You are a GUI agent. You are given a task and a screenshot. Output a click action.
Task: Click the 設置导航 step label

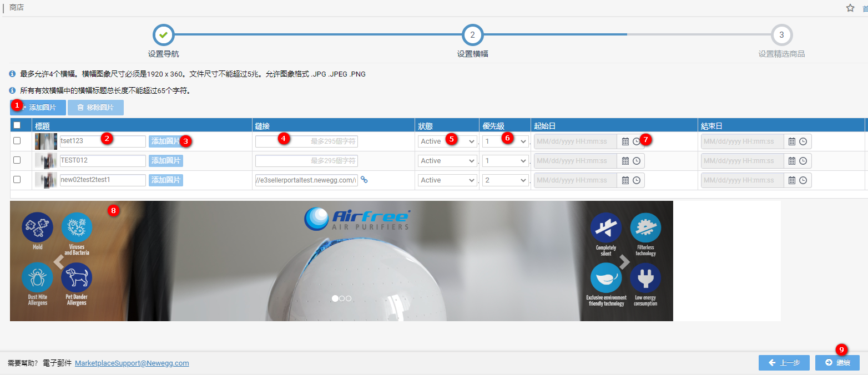tap(164, 54)
